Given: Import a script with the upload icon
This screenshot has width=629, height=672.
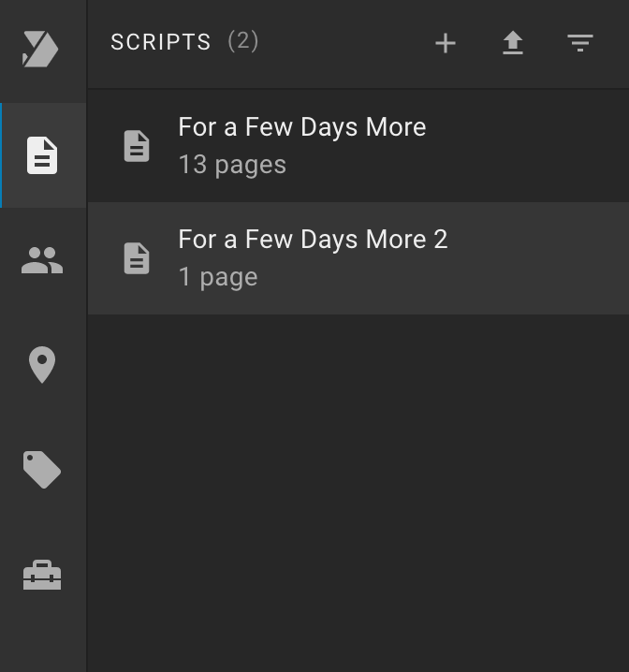Looking at the screenshot, I should point(513,43).
